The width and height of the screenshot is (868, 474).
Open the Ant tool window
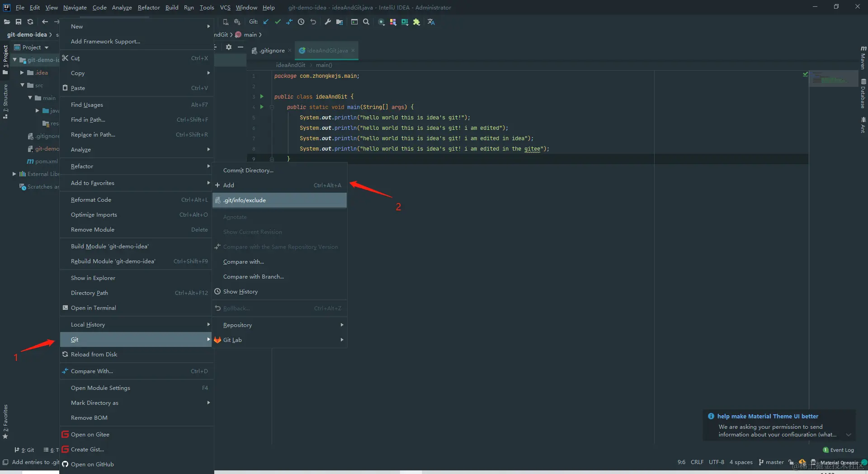(863, 125)
